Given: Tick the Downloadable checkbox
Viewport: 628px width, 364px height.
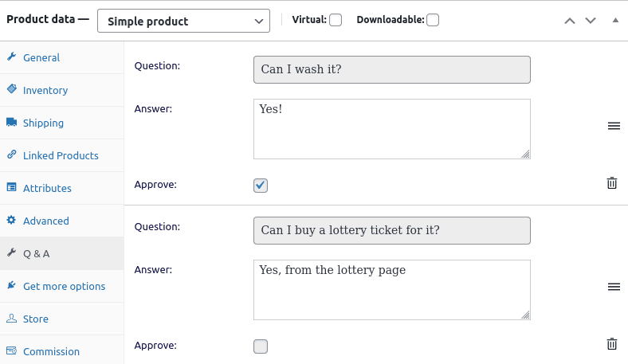Looking at the screenshot, I should click(433, 20).
